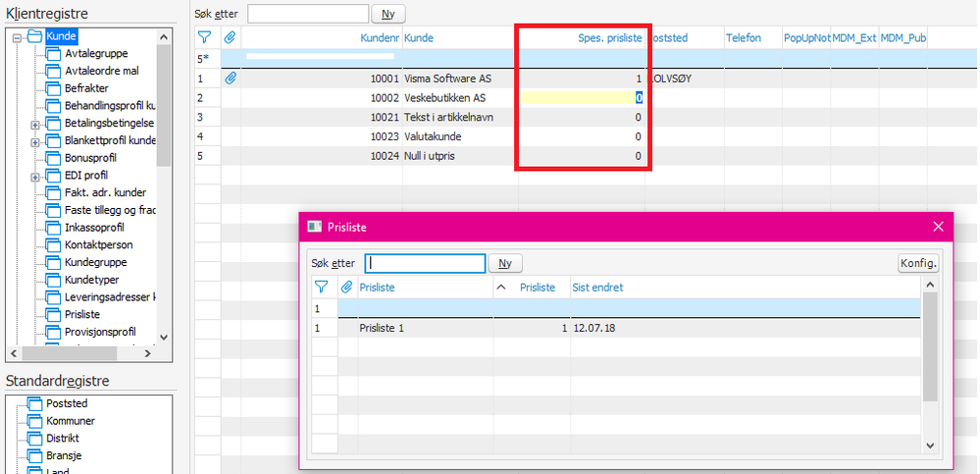
Task: Click the filter funnel icon in Prisliste dialog
Action: click(321, 287)
